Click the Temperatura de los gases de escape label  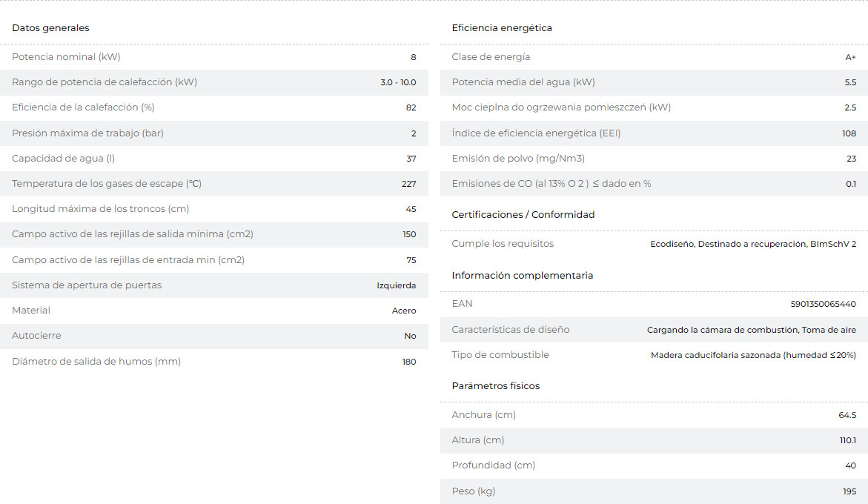(x=107, y=184)
